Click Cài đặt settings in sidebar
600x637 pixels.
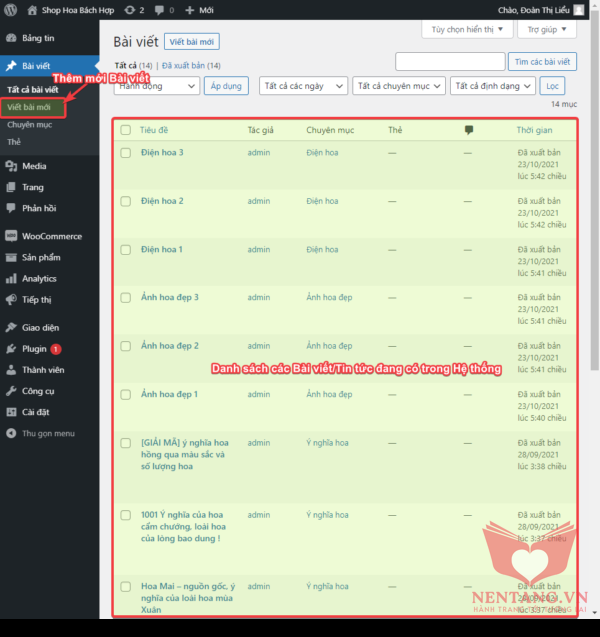pos(36,412)
